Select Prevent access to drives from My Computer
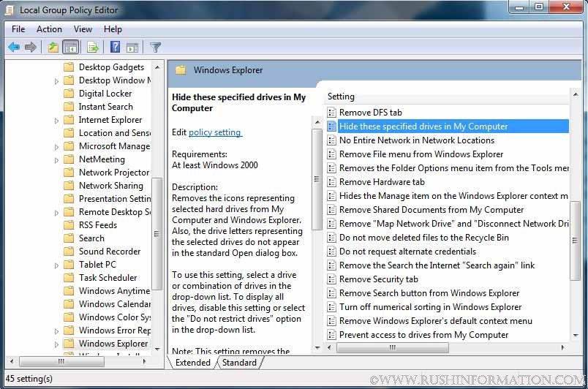 point(423,335)
